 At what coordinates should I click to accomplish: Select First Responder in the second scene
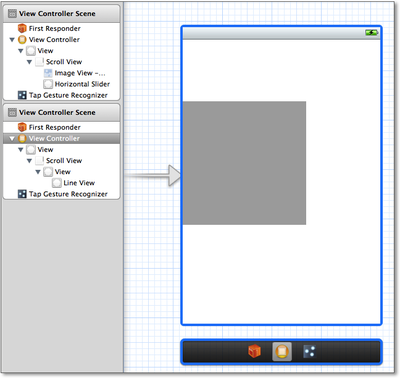[x=49, y=127]
